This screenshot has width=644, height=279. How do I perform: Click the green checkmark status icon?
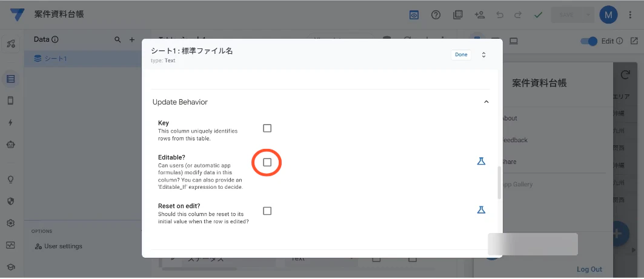click(x=538, y=15)
